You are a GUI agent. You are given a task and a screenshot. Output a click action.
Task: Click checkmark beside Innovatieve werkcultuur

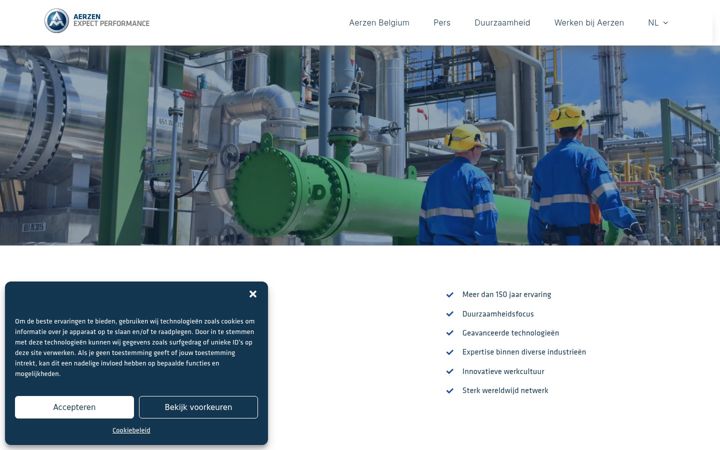coord(450,371)
